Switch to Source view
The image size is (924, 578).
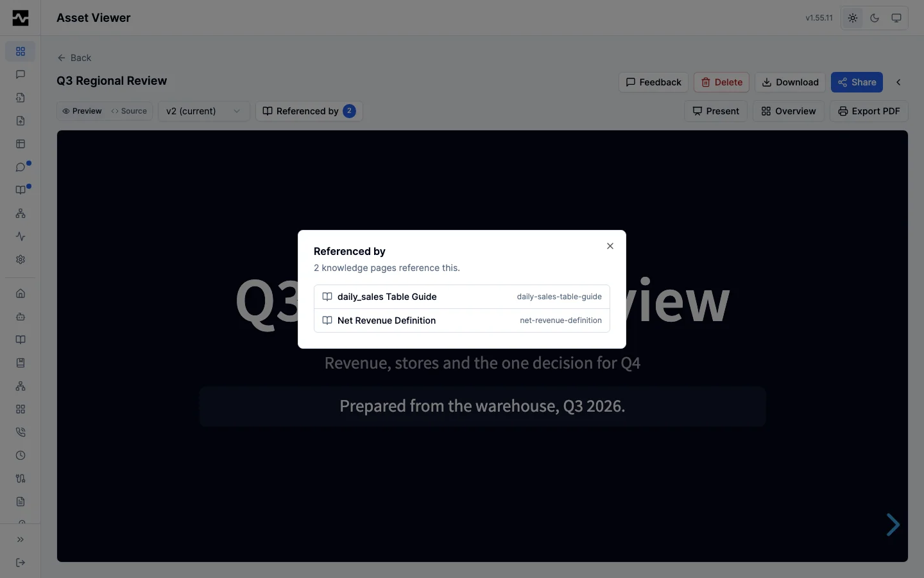click(129, 111)
